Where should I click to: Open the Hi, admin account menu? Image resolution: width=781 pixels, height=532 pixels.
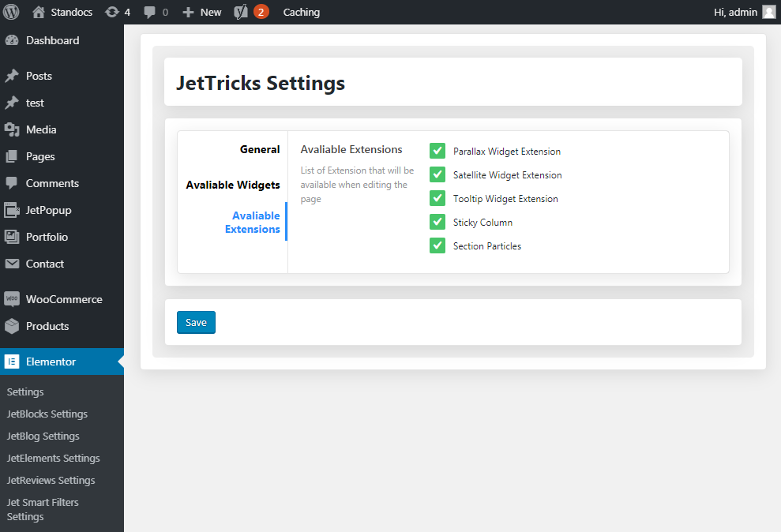(x=745, y=12)
